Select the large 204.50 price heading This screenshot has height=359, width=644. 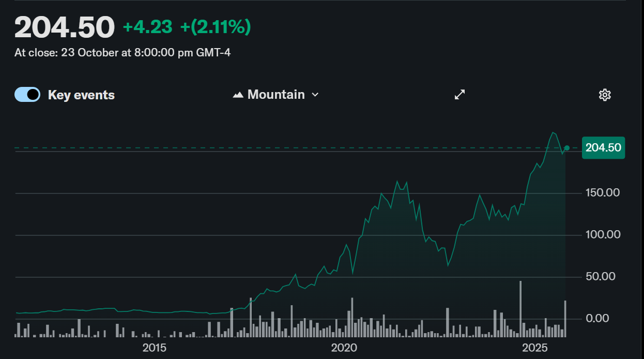coord(65,27)
